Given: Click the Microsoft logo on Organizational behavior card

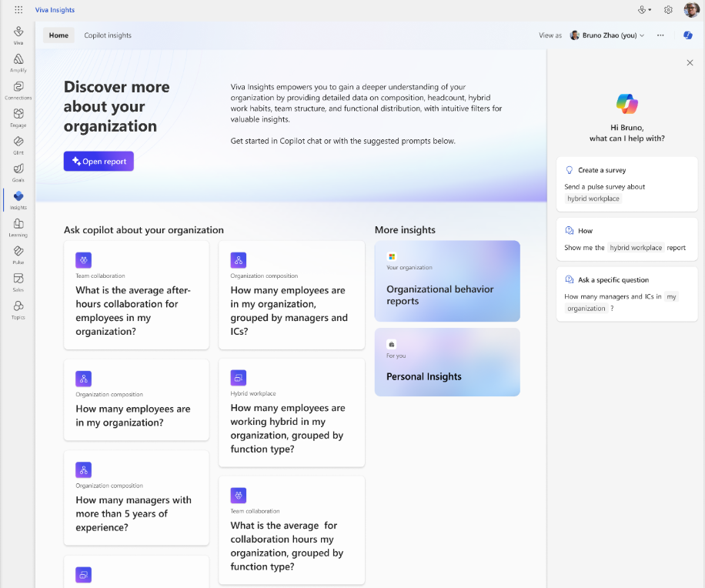Looking at the screenshot, I should pyautogui.click(x=392, y=257).
